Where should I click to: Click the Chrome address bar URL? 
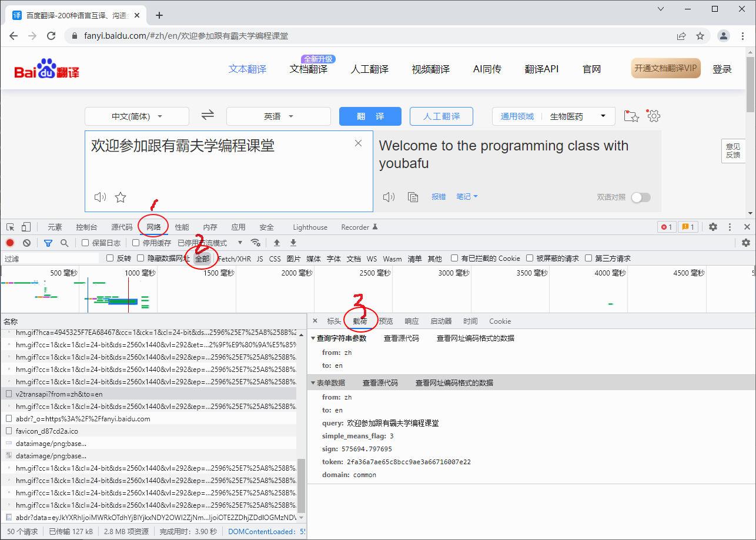coord(186,36)
